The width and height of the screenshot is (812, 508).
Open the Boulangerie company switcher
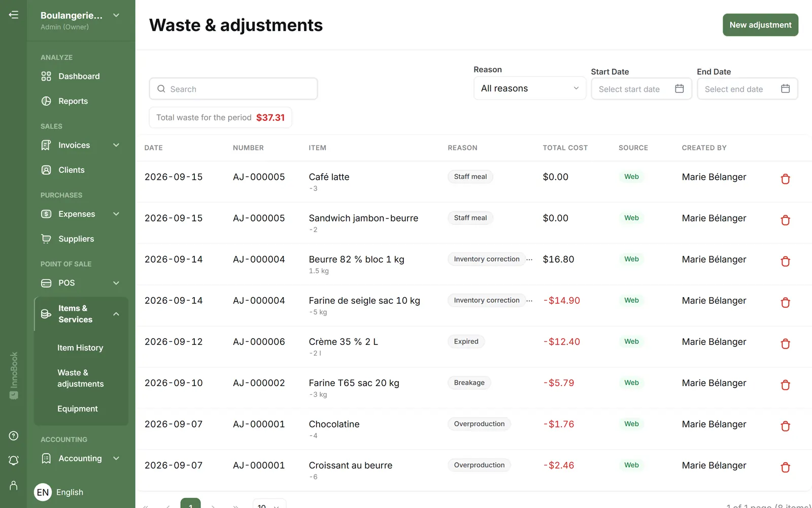pyautogui.click(x=81, y=20)
